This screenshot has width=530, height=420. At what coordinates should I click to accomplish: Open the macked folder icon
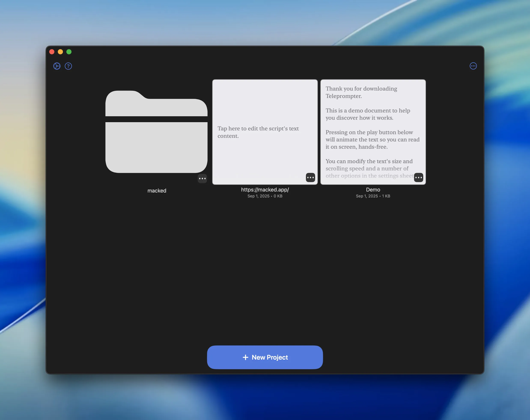[x=156, y=132]
